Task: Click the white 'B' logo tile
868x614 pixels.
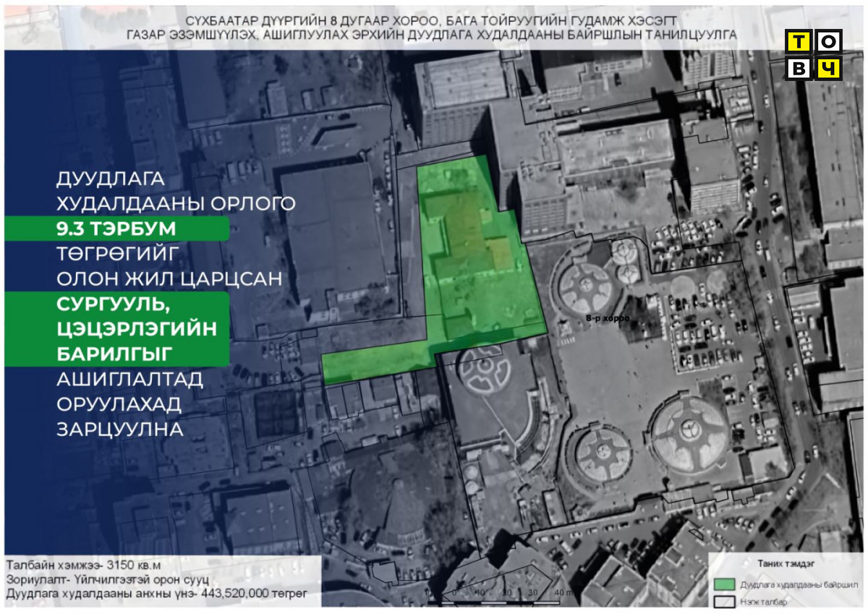Action: click(799, 68)
